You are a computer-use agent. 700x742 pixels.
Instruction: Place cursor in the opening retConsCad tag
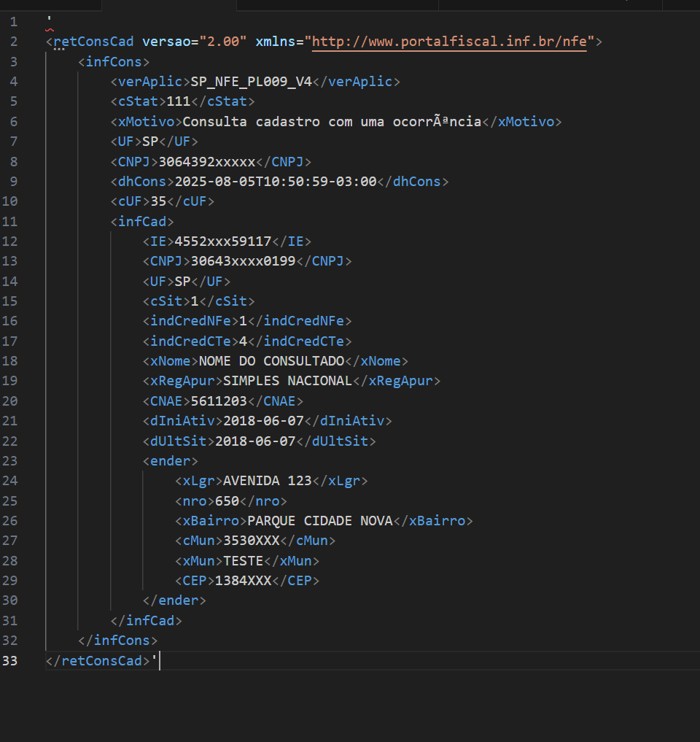pyautogui.click(x=90, y=42)
